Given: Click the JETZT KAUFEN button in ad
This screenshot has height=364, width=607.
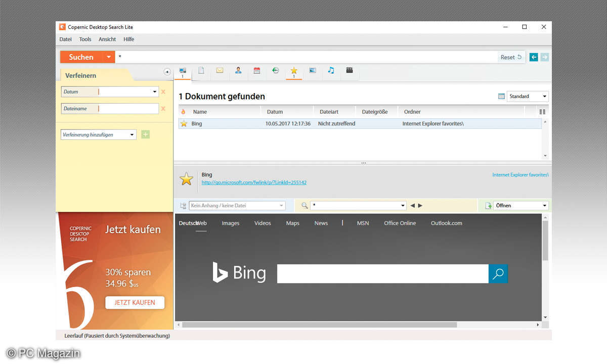Looking at the screenshot, I should pyautogui.click(x=135, y=302).
